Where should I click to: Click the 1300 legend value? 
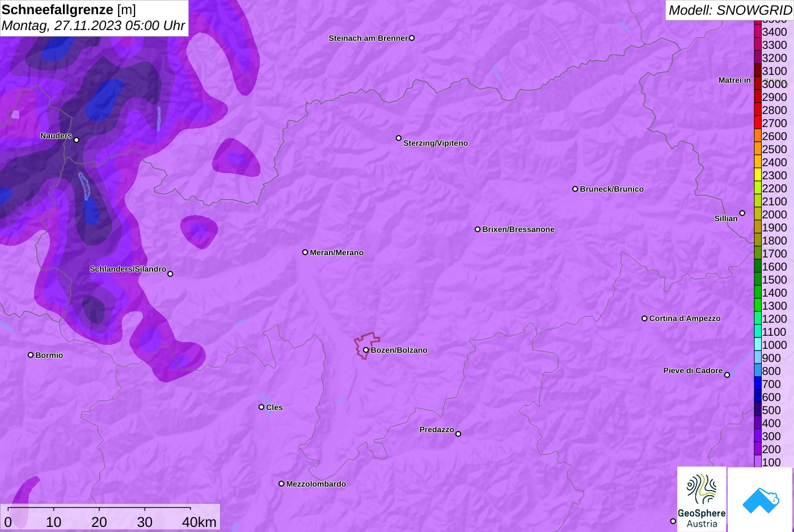click(775, 306)
